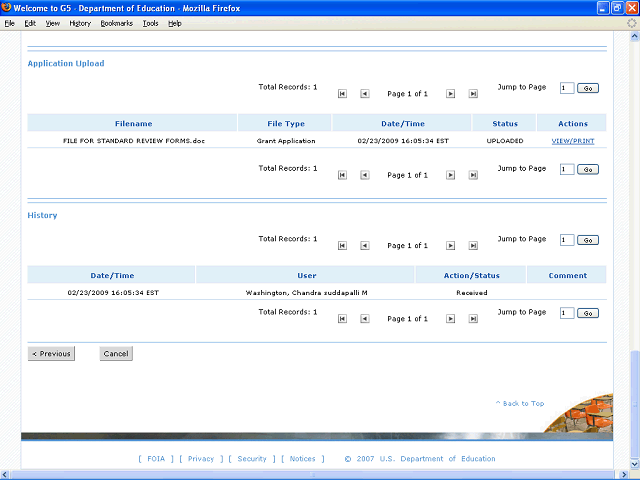Open the History menu

coord(80,23)
